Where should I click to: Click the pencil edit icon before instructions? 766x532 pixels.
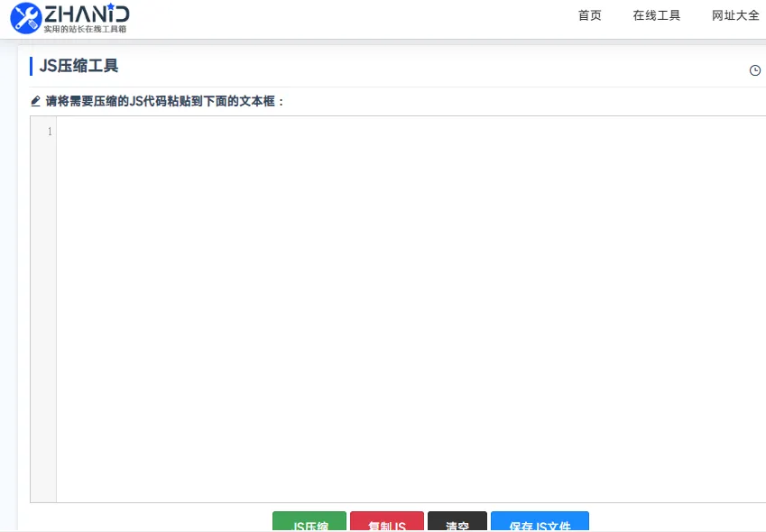coord(36,101)
